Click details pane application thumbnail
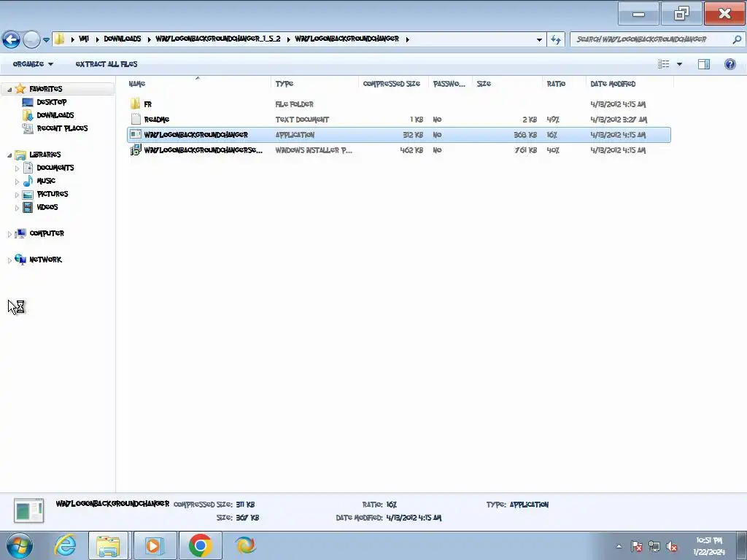This screenshot has width=747, height=560. coord(28,510)
